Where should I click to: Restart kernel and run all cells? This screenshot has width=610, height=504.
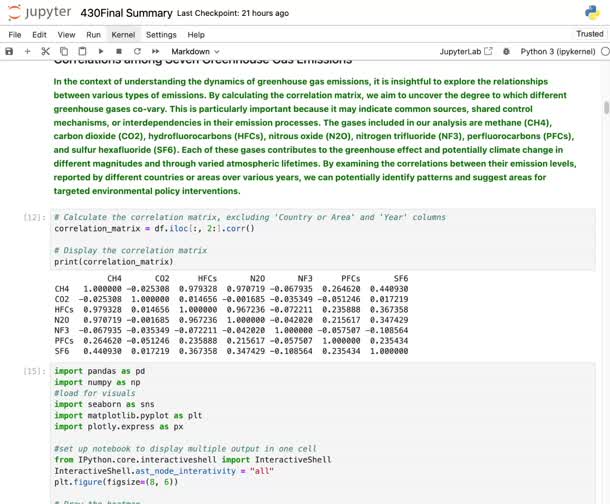155,51
